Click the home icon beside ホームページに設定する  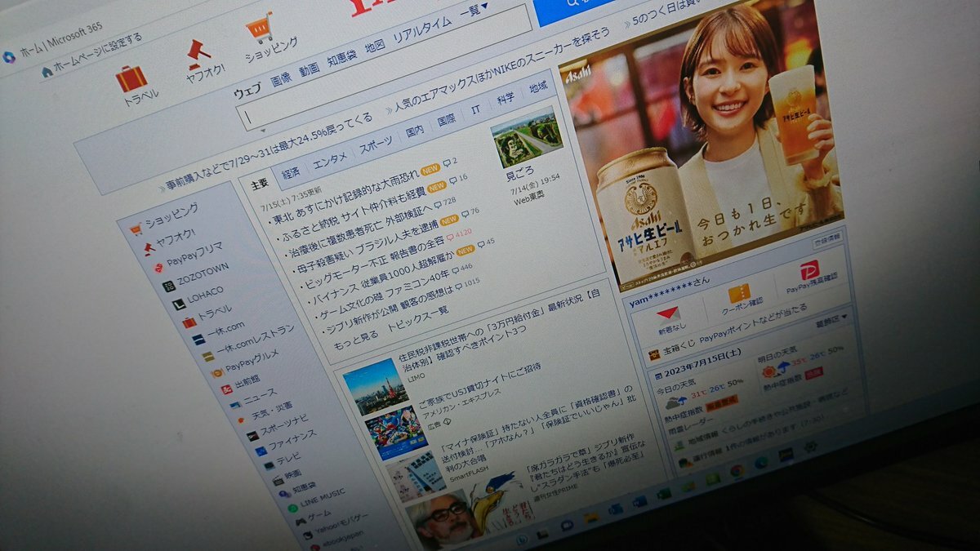47,72
